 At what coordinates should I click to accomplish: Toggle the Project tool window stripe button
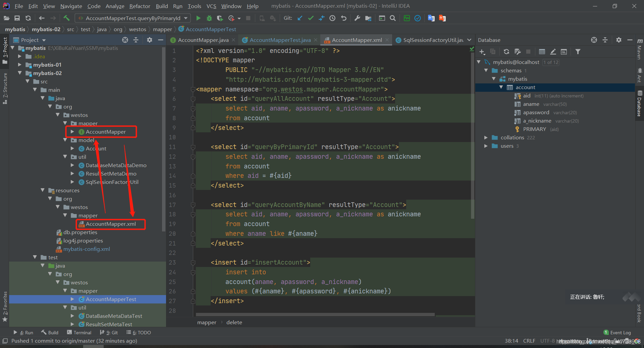click(x=5, y=50)
